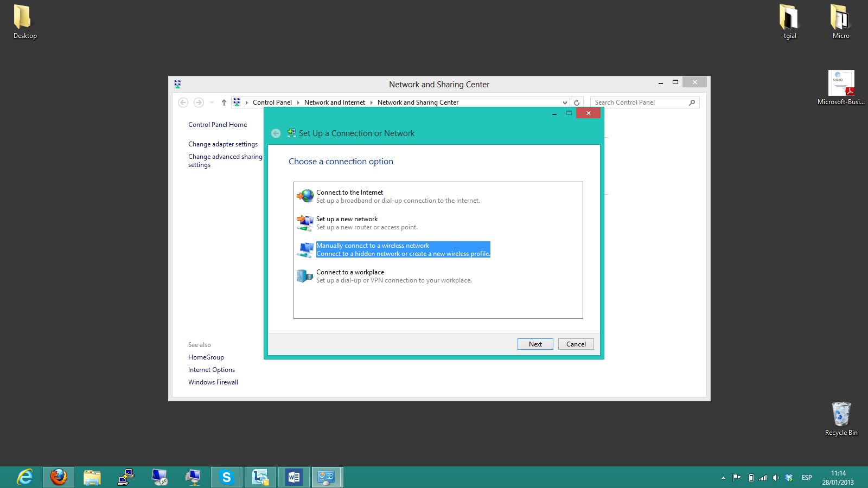Open Microsoft Word from the taskbar
Screen dimensions: 868x488
[293, 477]
